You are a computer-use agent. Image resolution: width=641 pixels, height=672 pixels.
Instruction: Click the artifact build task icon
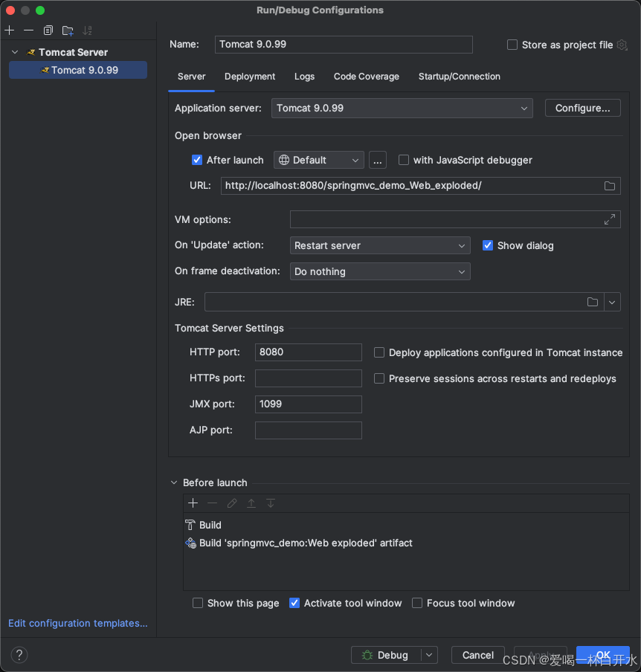tap(190, 543)
